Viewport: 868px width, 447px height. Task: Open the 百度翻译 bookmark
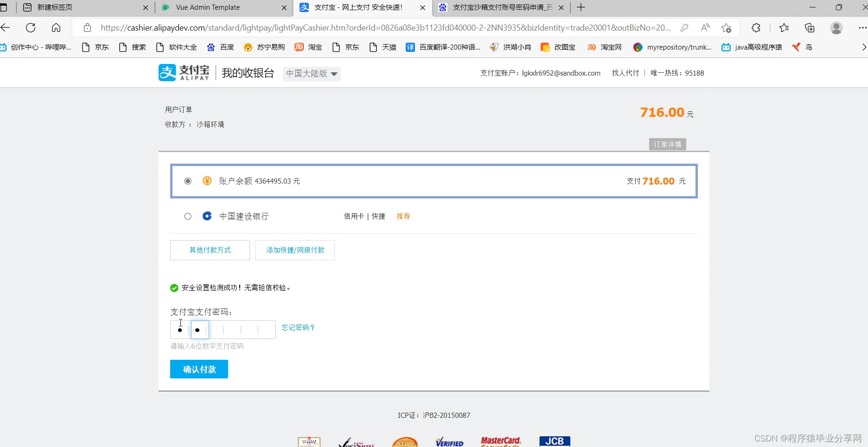click(443, 47)
